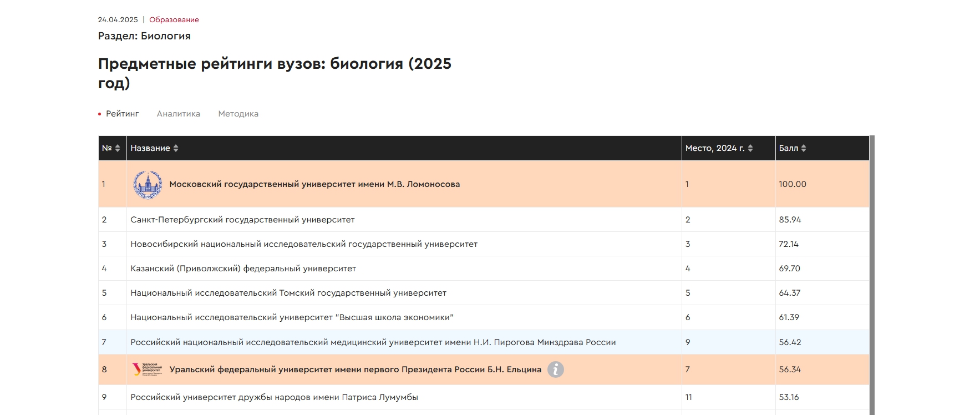Click 2024 place value 11 for RUDN
Image resolution: width=980 pixels, height=415 pixels.
689,397
